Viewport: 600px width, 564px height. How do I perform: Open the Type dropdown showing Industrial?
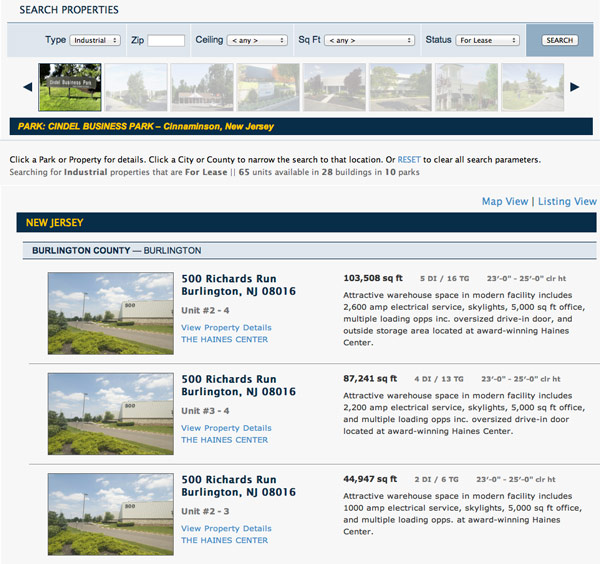click(96, 40)
